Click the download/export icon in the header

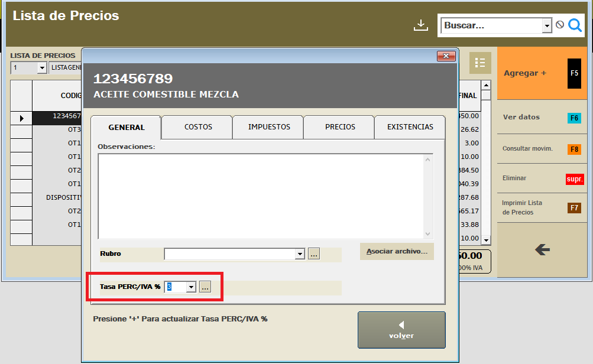pos(421,24)
